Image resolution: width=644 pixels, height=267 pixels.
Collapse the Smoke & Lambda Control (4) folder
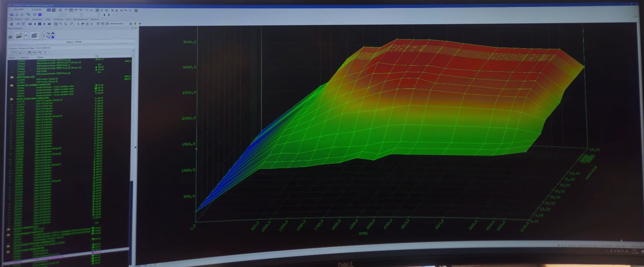pyautogui.click(x=12, y=85)
